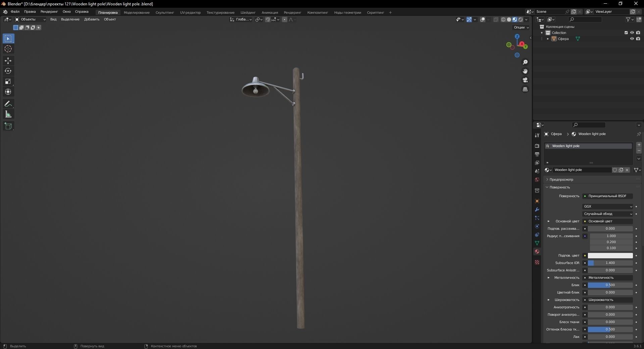Choose the Scale tool
This screenshot has width=644, height=349.
pos(8,81)
